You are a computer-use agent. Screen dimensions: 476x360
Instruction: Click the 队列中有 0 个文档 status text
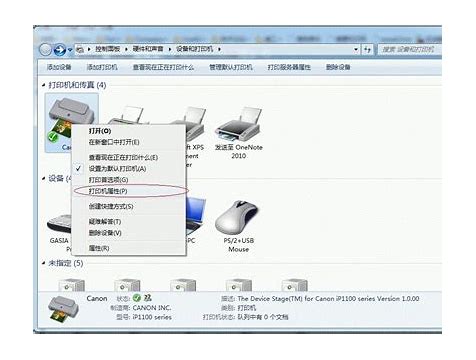(x=263, y=317)
